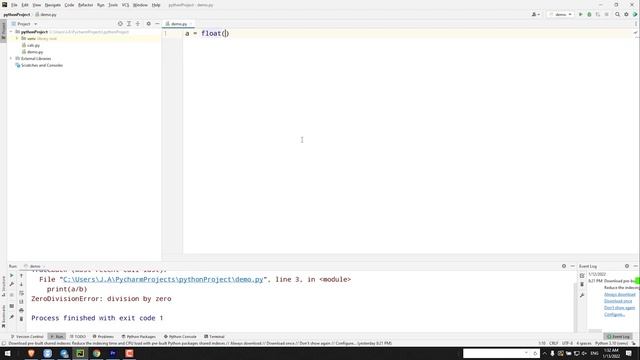The width and height of the screenshot is (640, 360).
Task: Open Run panel settings gear
Action: [x=564, y=266]
